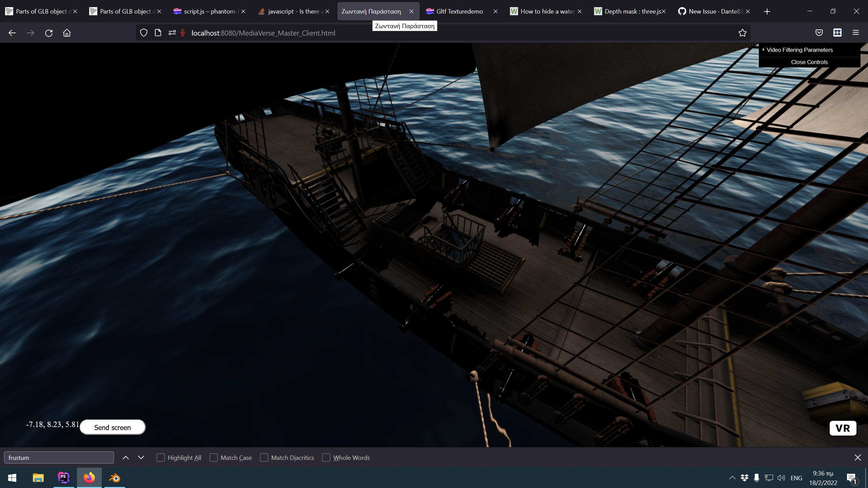Expand Video Filtering Parameters folder
Viewport: 868px width, 488px height.
click(x=799, y=50)
